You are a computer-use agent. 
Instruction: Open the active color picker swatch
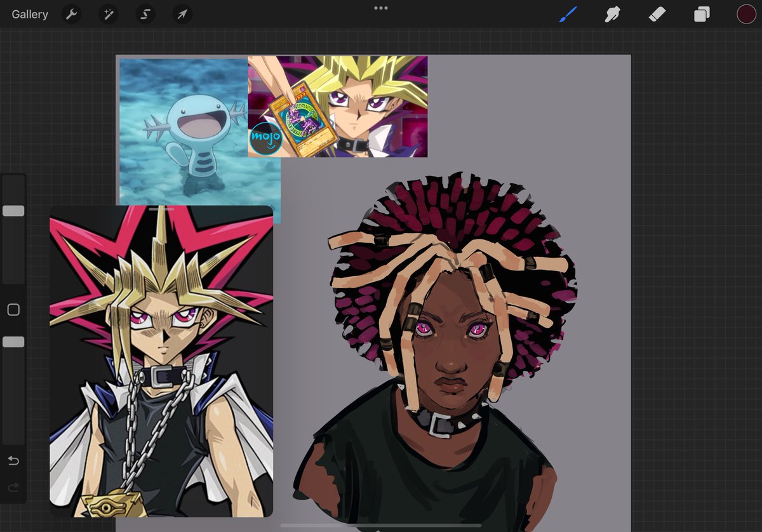tap(746, 14)
